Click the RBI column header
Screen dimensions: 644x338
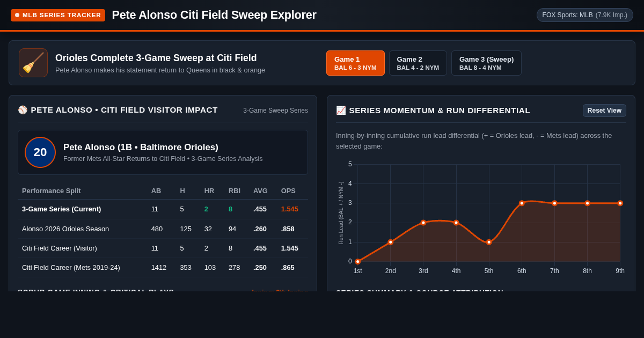point(235,190)
